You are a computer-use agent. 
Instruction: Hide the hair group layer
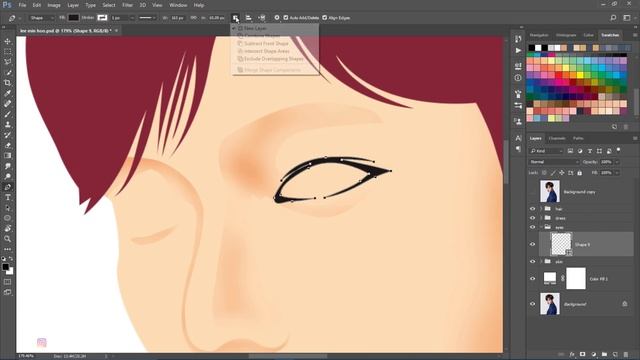[x=532, y=209]
